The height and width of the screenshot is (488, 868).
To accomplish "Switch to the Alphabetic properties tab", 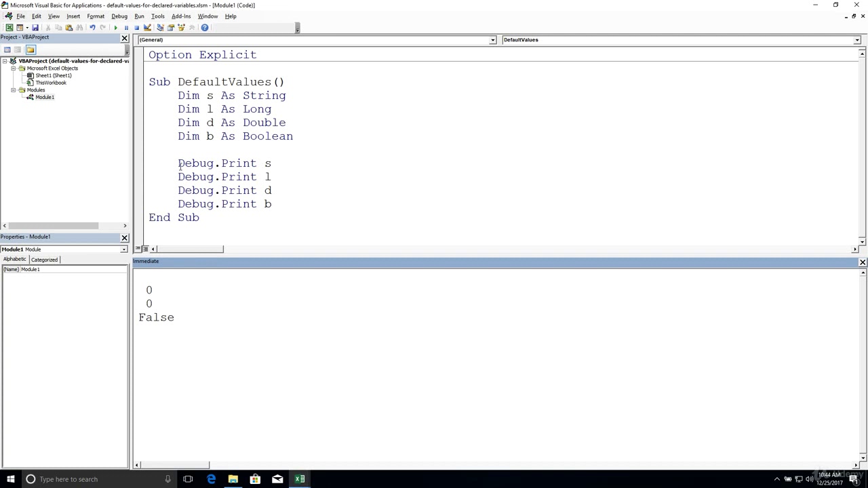I will coord(14,260).
